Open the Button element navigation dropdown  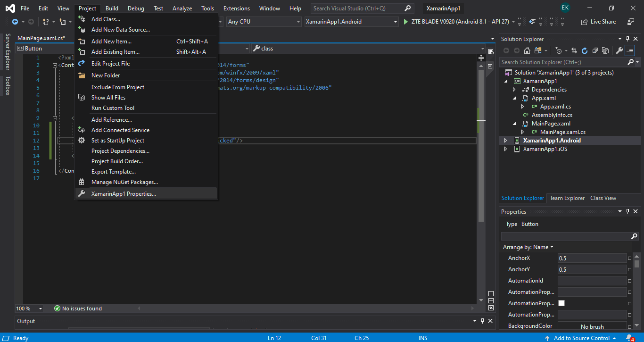coord(248,49)
